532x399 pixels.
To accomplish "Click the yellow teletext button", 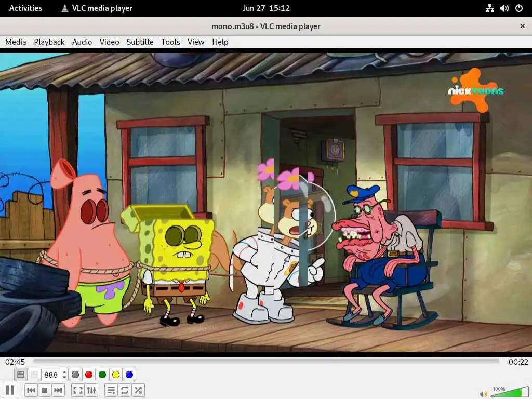I will click(116, 375).
